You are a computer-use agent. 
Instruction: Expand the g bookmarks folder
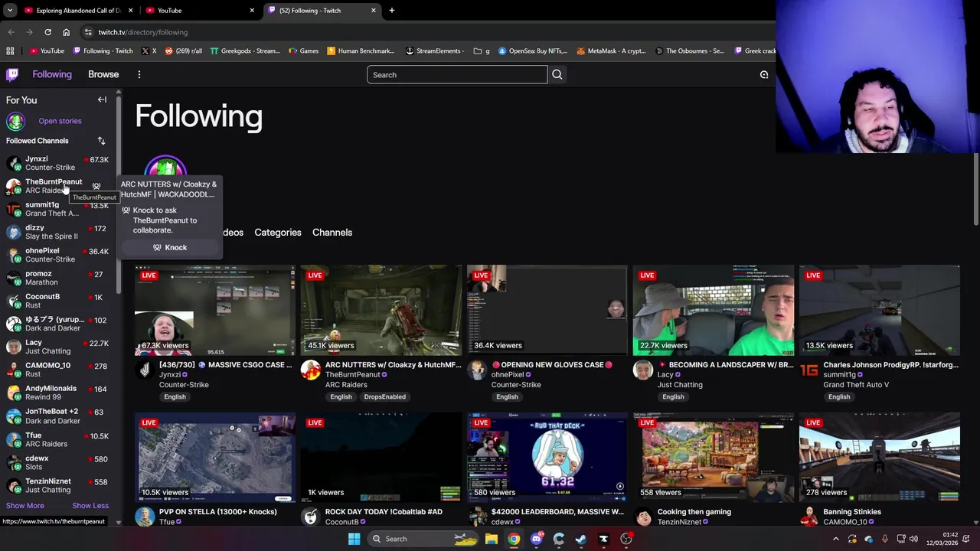tap(482, 51)
